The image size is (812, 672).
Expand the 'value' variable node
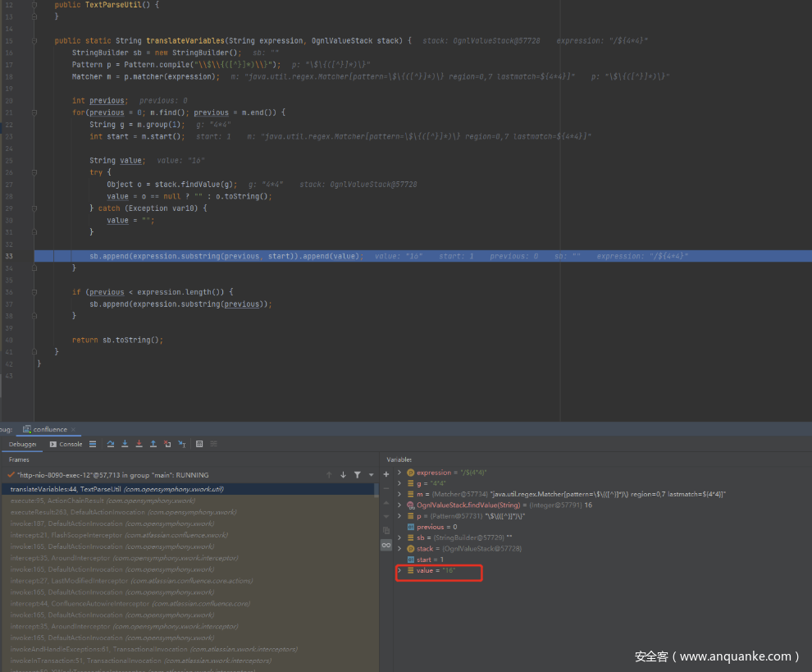(x=399, y=570)
